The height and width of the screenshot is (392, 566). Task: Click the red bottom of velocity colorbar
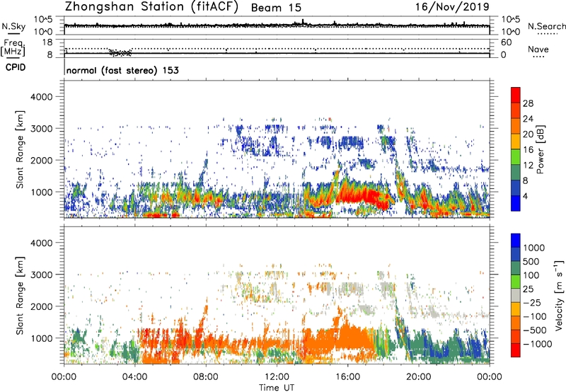click(516, 350)
